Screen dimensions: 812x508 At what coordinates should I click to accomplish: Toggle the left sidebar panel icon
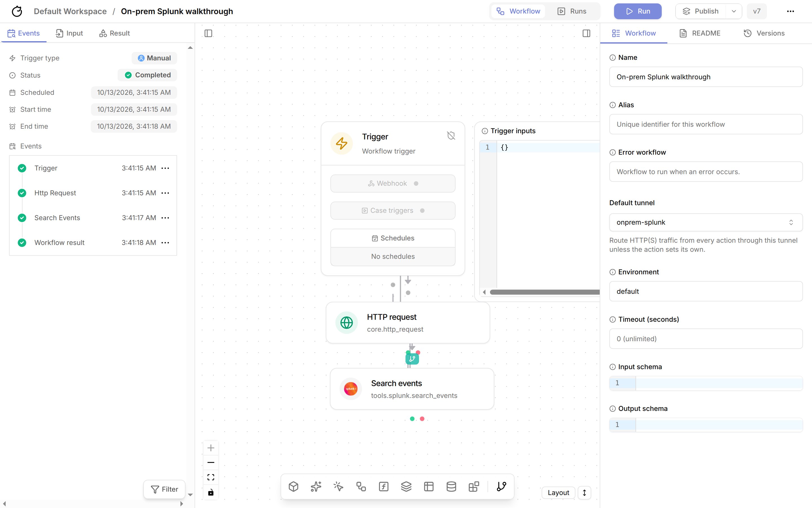point(208,33)
